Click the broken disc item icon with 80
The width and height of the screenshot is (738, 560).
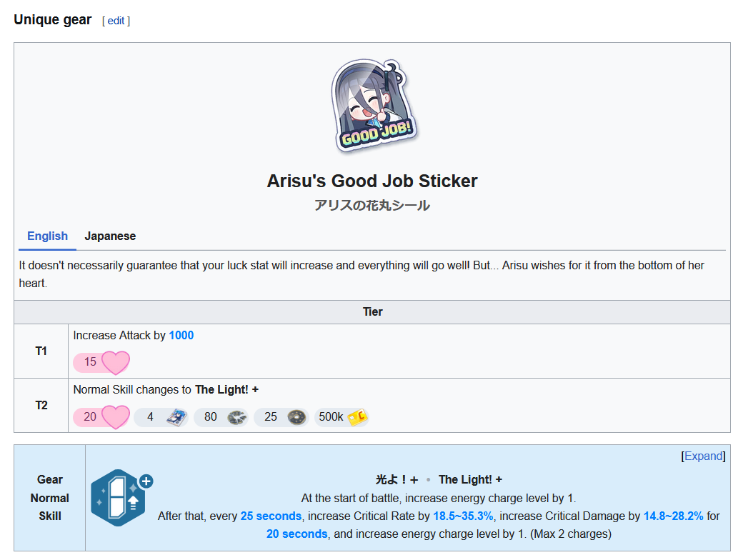coord(236,417)
